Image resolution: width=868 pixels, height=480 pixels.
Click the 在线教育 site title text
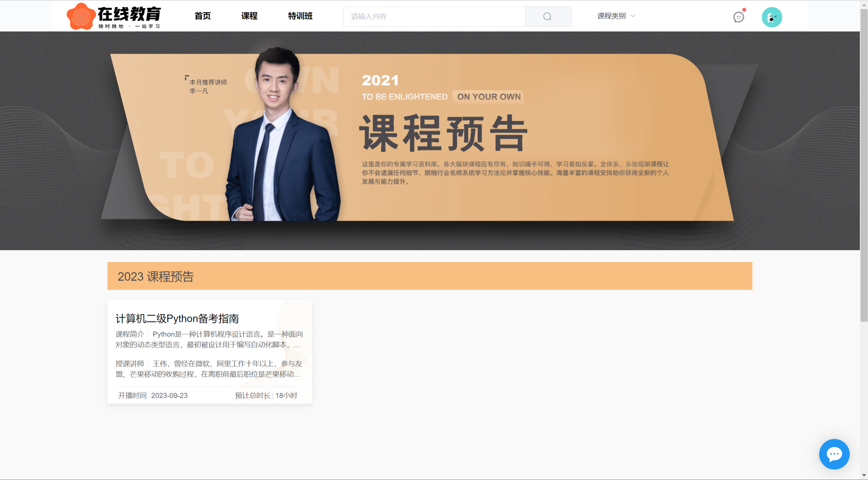(130, 14)
